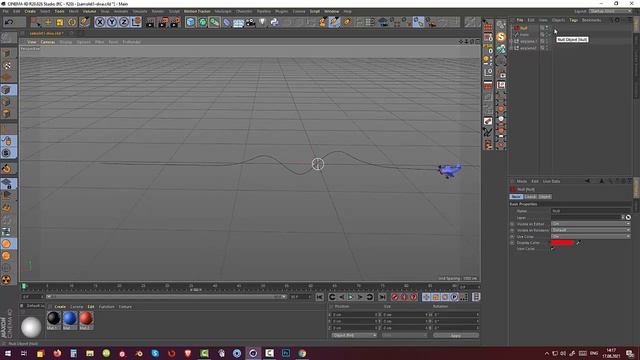This screenshot has height=360, width=640.
Task: Open Size mode dropdown in coordinates
Action: [404, 335]
